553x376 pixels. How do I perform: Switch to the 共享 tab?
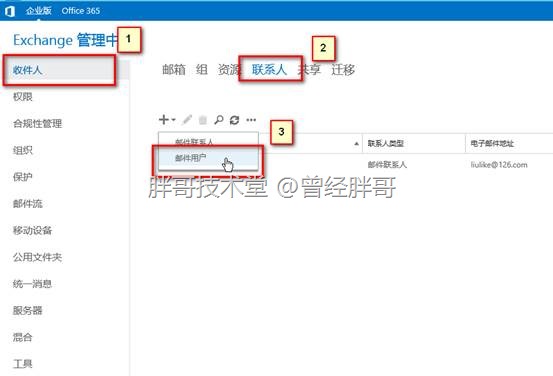[309, 69]
